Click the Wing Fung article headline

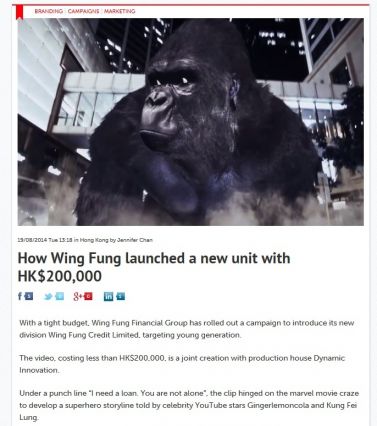pos(154,267)
